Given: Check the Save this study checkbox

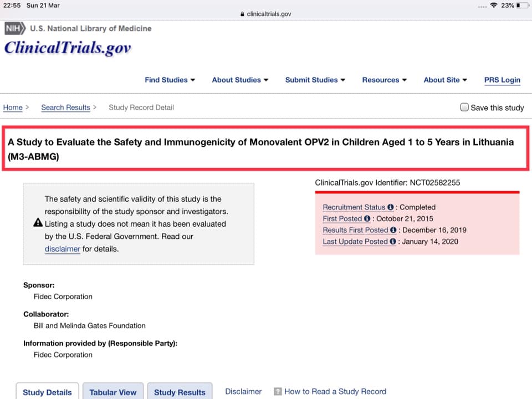Looking at the screenshot, I should [x=464, y=107].
